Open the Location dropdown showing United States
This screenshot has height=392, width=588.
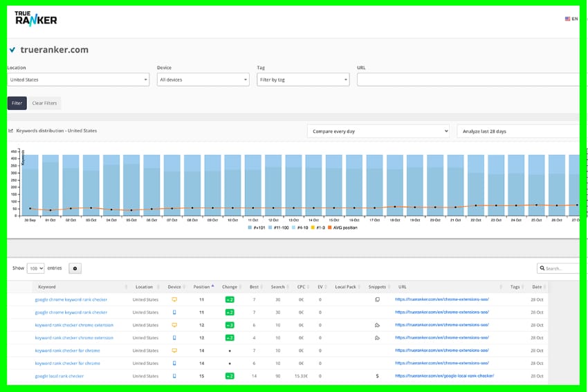click(x=78, y=80)
